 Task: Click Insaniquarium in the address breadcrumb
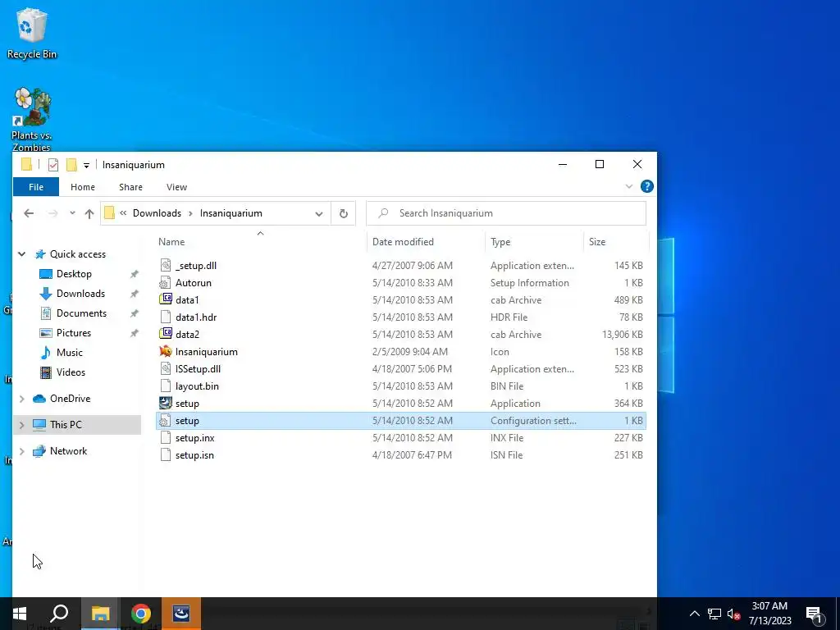(x=231, y=213)
